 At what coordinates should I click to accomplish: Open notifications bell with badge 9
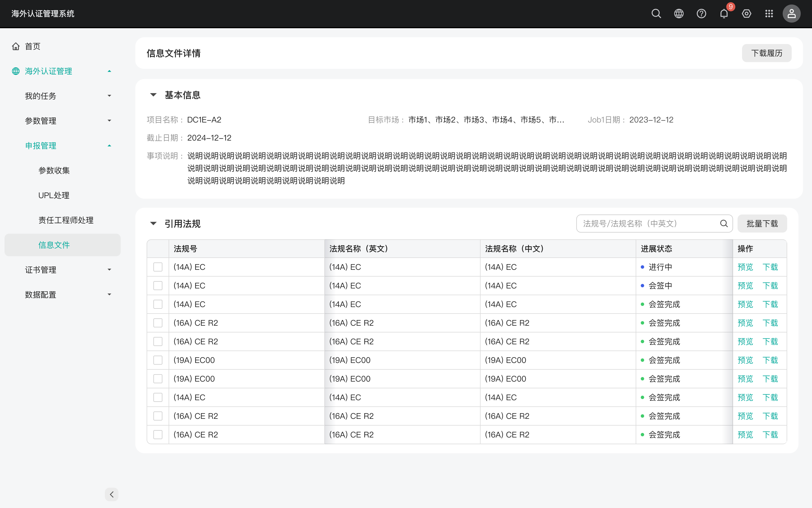pyautogui.click(x=724, y=14)
